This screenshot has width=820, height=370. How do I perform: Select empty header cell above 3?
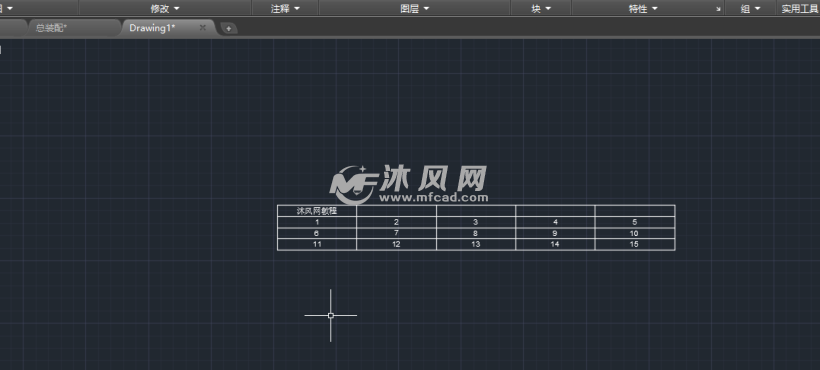[x=476, y=211]
